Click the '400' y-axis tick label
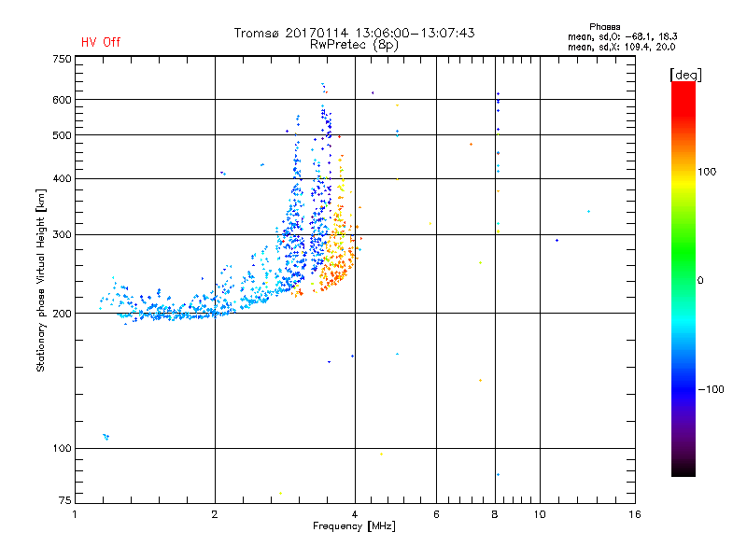 63,178
